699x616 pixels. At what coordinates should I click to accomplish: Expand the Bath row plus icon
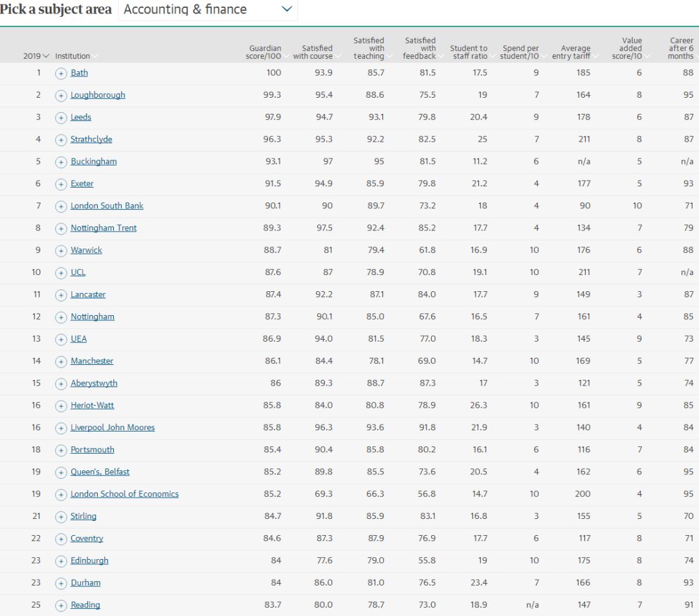[x=61, y=74]
